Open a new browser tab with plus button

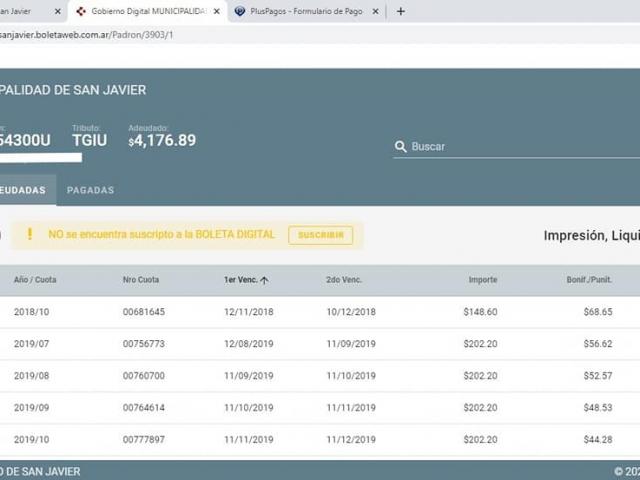400,11
